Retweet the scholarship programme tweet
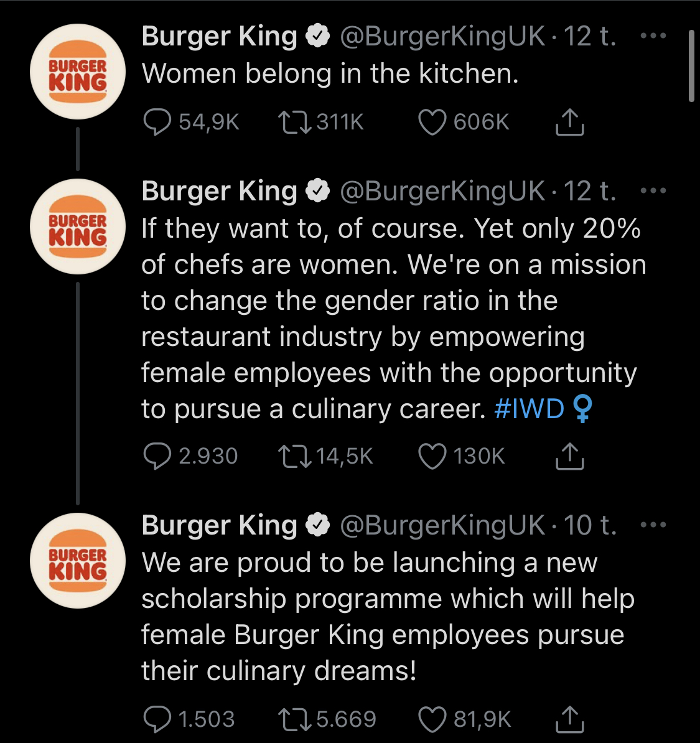The image size is (700, 743). click(x=294, y=720)
